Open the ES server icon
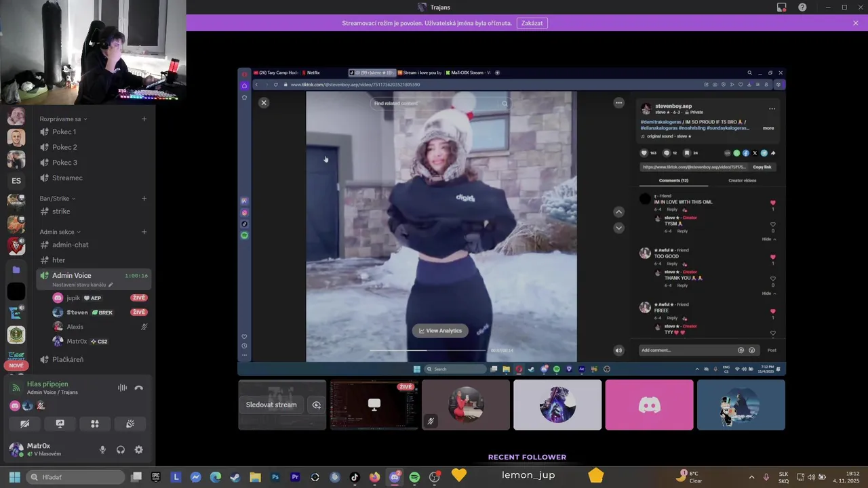The image size is (868, 488). (x=16, y=180)
